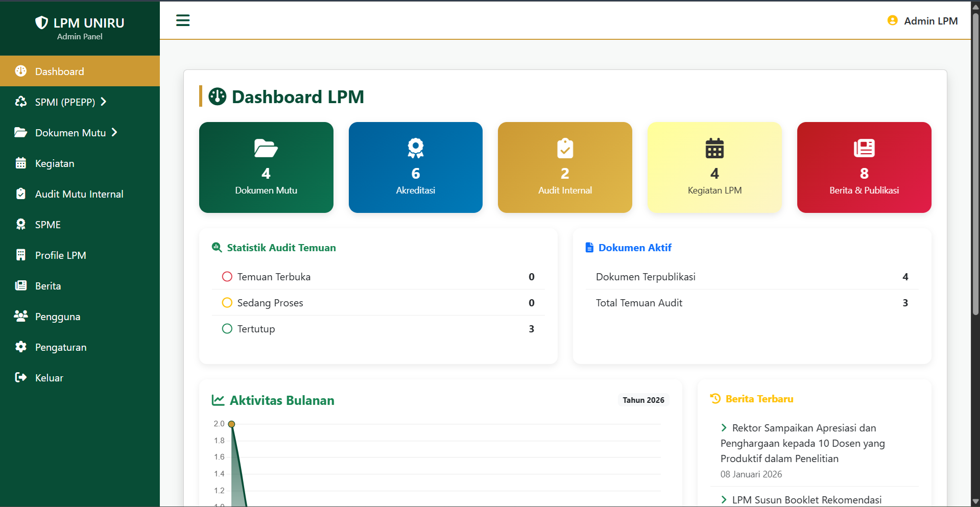Image resolution: width=980 pixels, height=507 pixels.
Task: Click the Berita & Publikasi newspaper card
Action: (x=864, y=167)
